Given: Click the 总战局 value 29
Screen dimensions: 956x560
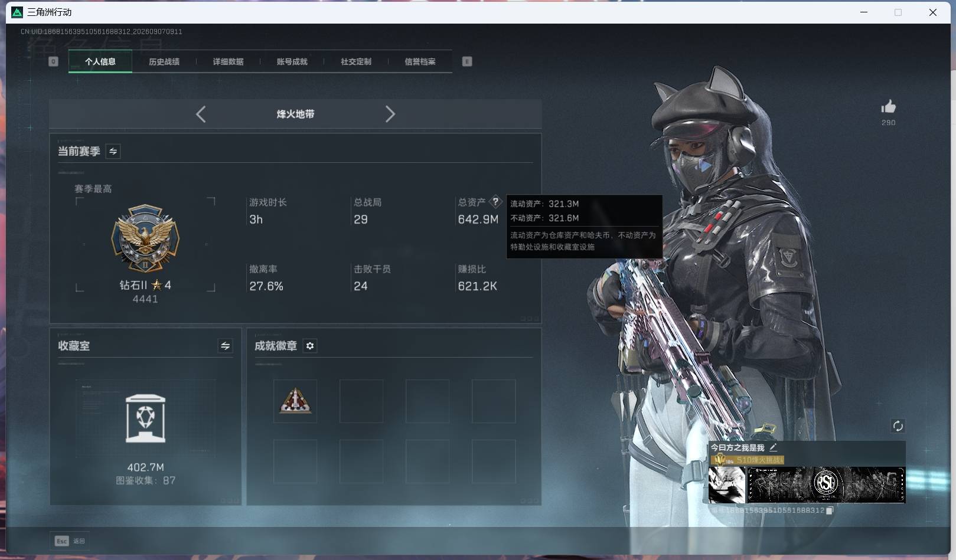Looking at the screenshot, I should click(x=361, y=220).
